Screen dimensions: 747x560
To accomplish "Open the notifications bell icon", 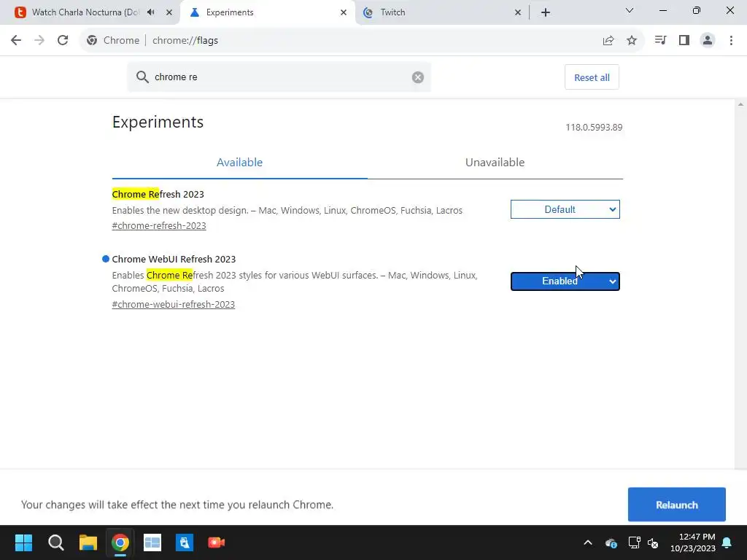I will tap(727, 542).
